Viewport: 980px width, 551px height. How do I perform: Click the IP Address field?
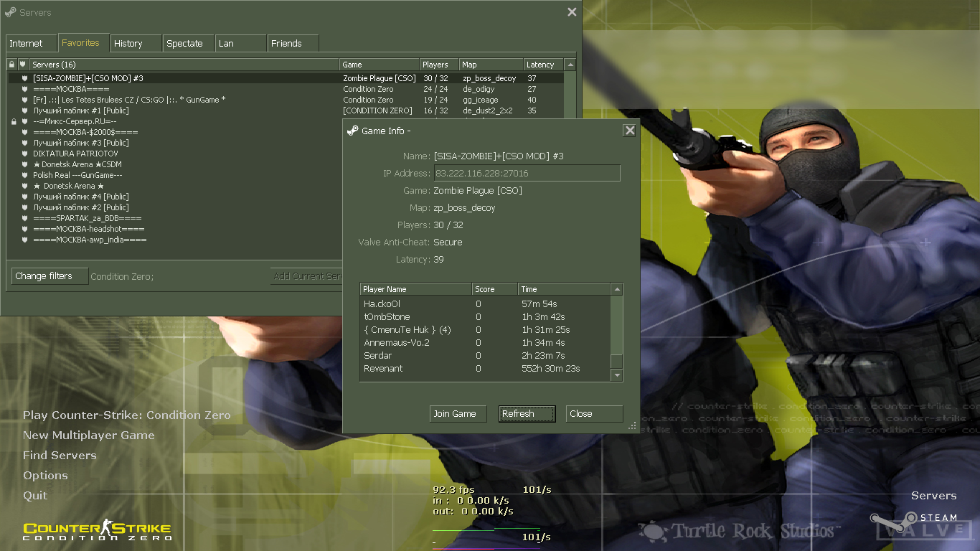point(527,173)
